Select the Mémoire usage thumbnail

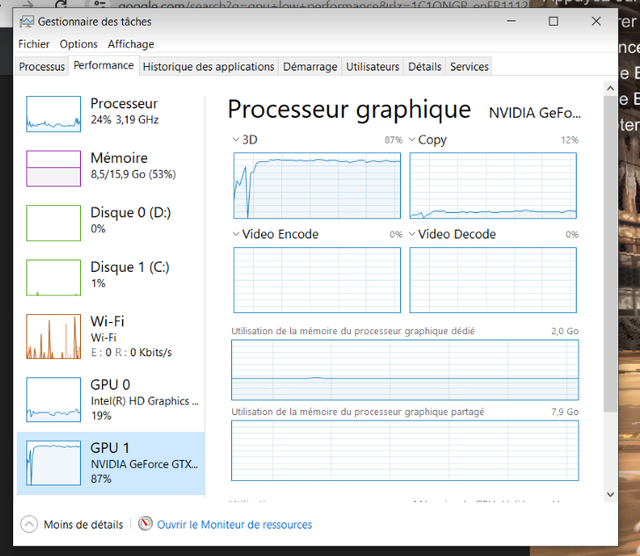pyautogui.click(x=53, y=168)
